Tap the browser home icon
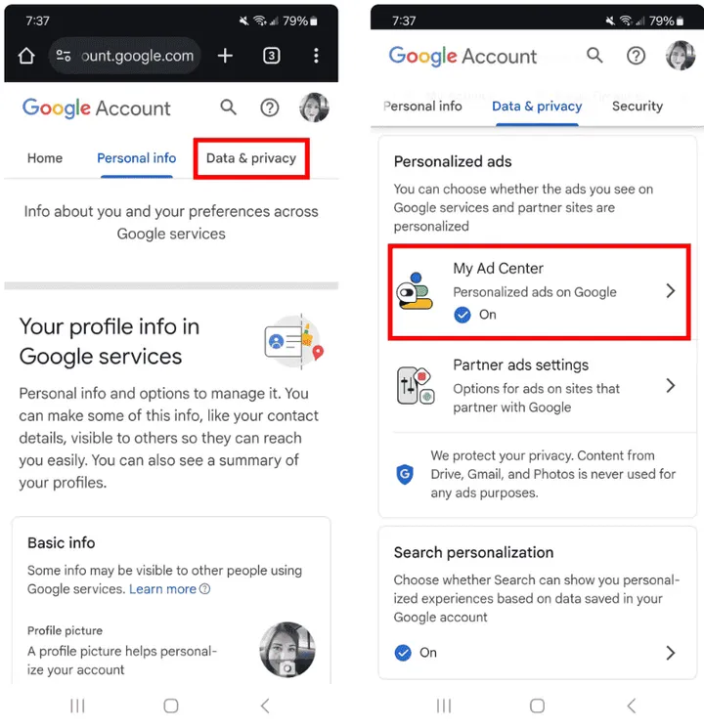 click(26, 56)
